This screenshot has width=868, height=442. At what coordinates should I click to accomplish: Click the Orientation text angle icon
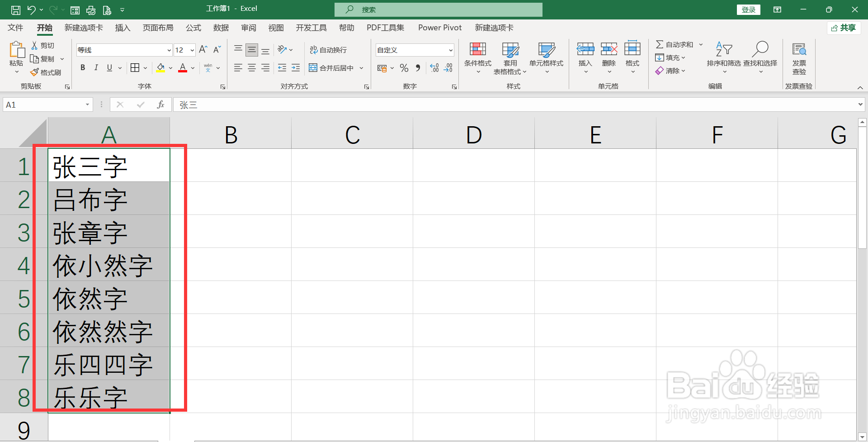pyautogui.click(x=282, y=49)
